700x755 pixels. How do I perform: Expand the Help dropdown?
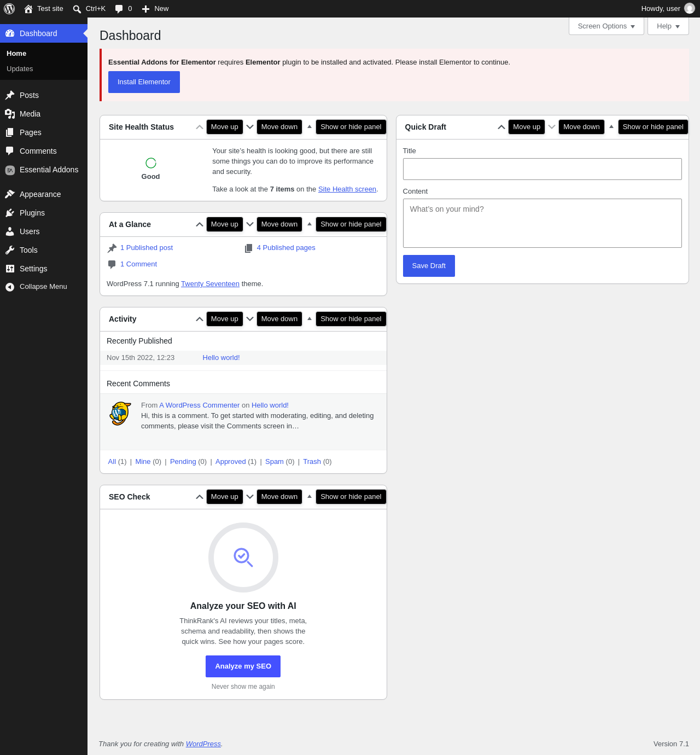(668, 26)
